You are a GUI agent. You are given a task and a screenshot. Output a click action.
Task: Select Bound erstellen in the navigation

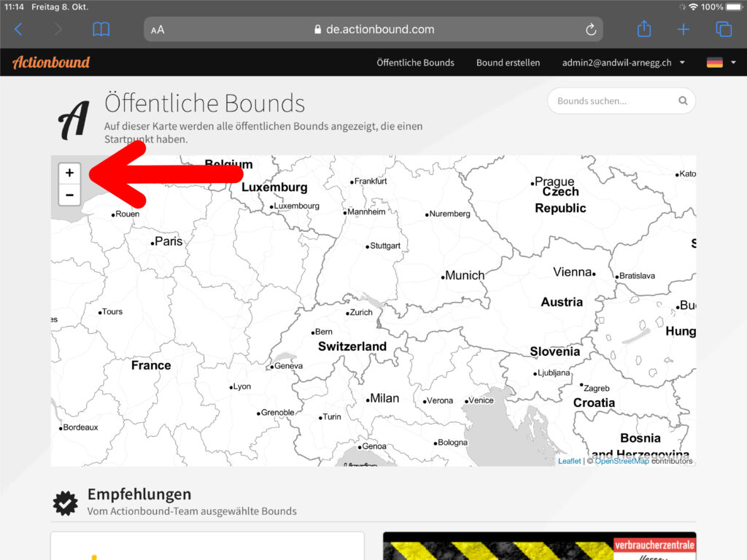click(508, 63)
